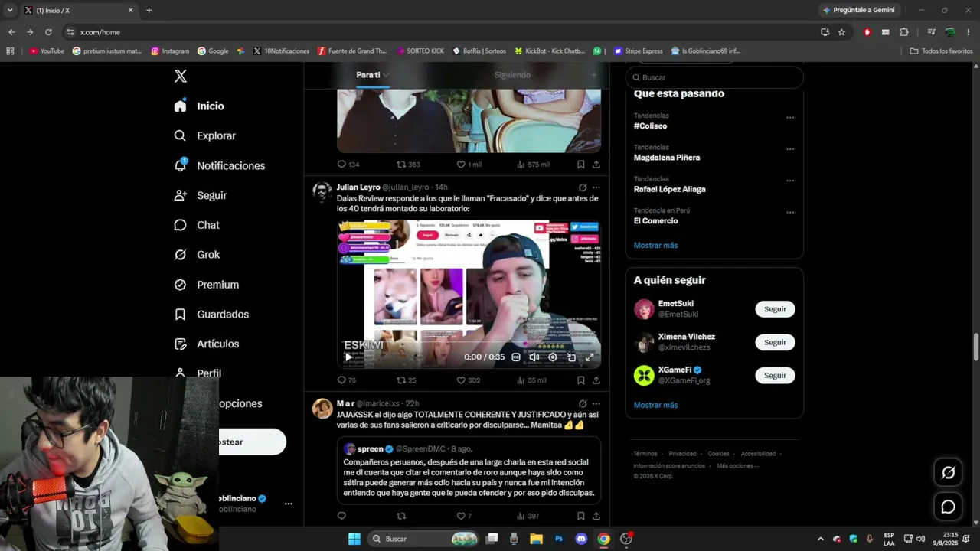The image size is (980, 551).
Task: Play the Julian Leyro video
Action: (x=348, y=357)
